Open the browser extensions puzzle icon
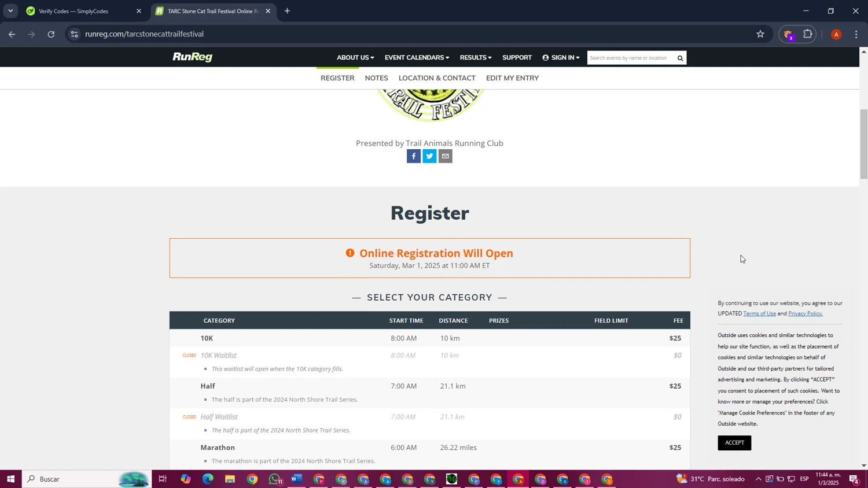The image size is (868, 488). [x=808, y=34]
